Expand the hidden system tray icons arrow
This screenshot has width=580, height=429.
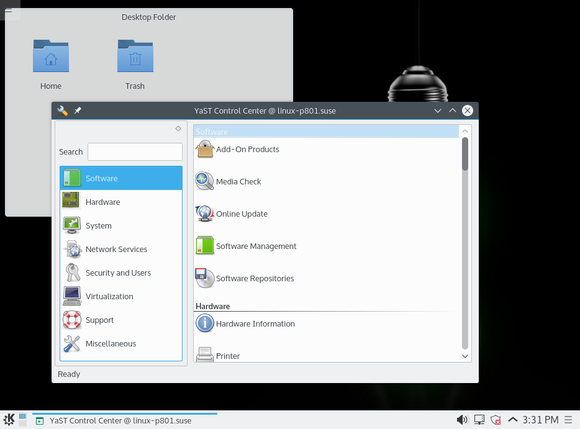(x=512, y=420)
